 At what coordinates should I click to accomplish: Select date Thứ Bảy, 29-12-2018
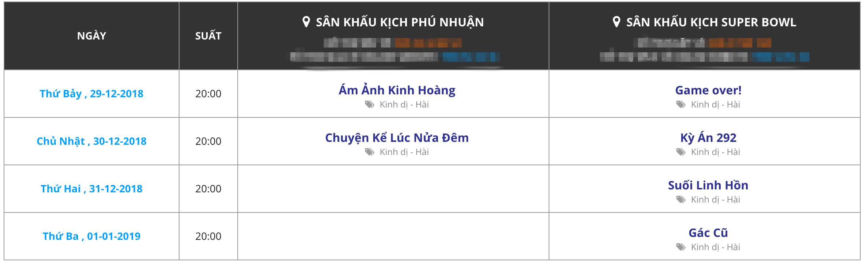pyautogui.click(x=92, y=94)
